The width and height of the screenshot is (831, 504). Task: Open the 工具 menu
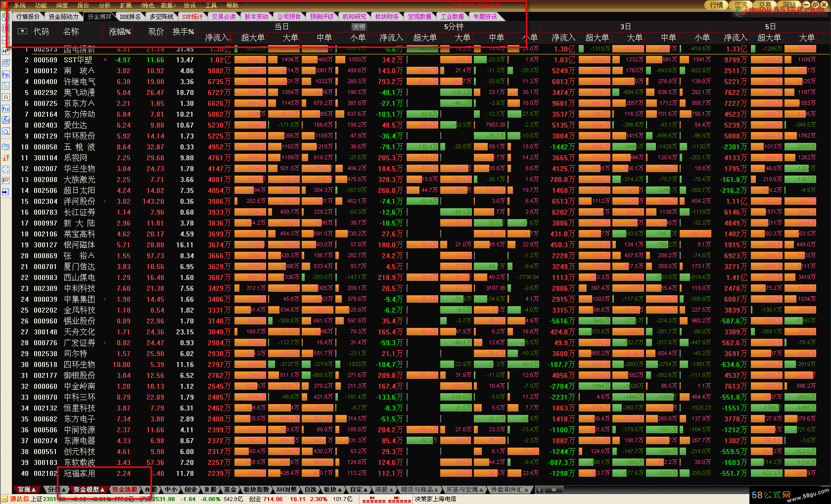tap(211, 5)
